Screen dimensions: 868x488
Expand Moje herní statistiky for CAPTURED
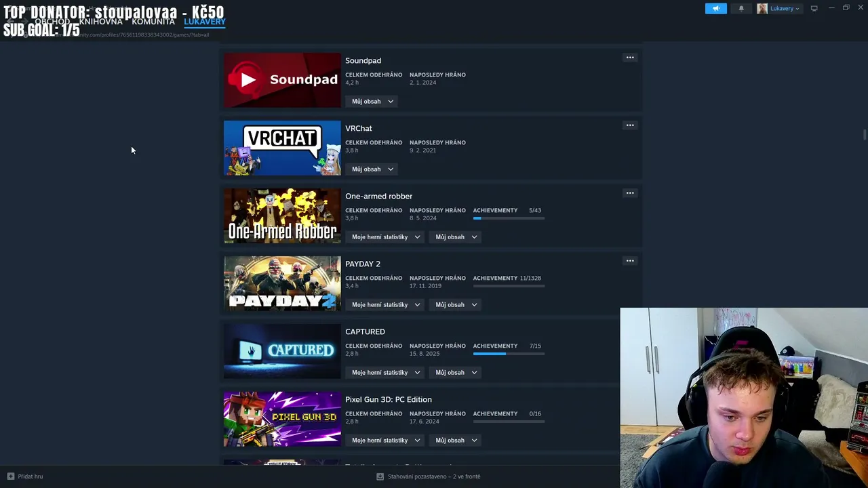pos(386,373)
